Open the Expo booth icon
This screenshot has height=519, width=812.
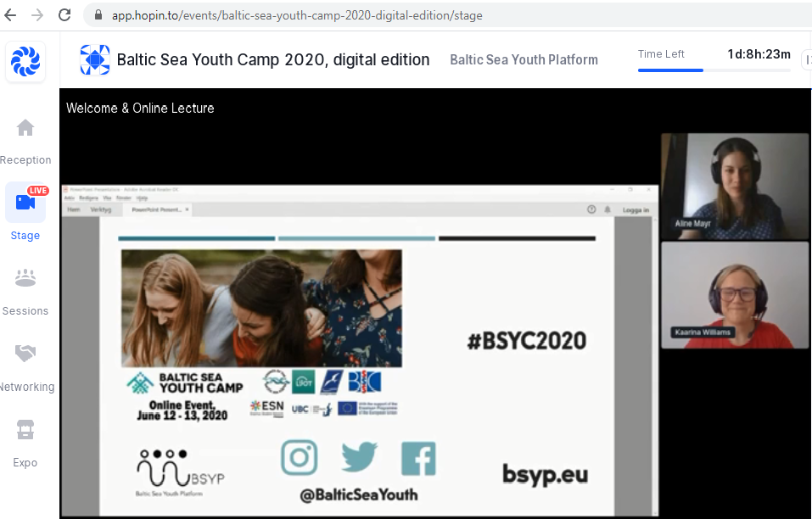click(x=25, y=429)
